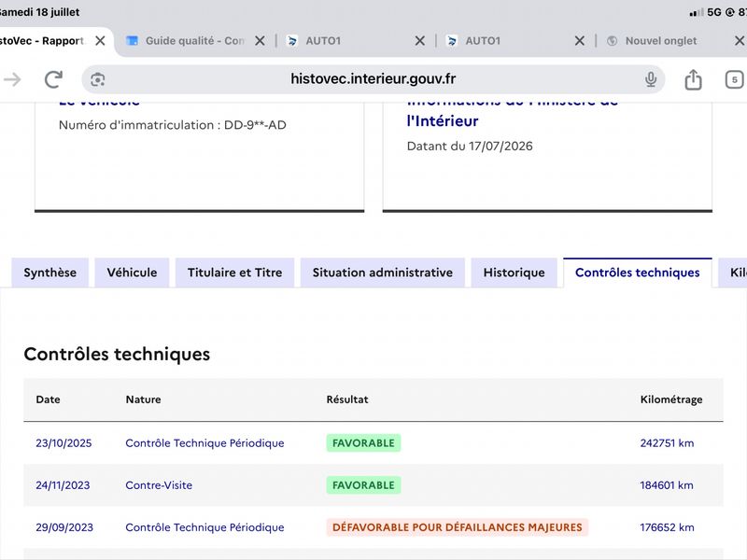
Task: Click the 176652 km mileage value
Action: [x=667, y=527]
